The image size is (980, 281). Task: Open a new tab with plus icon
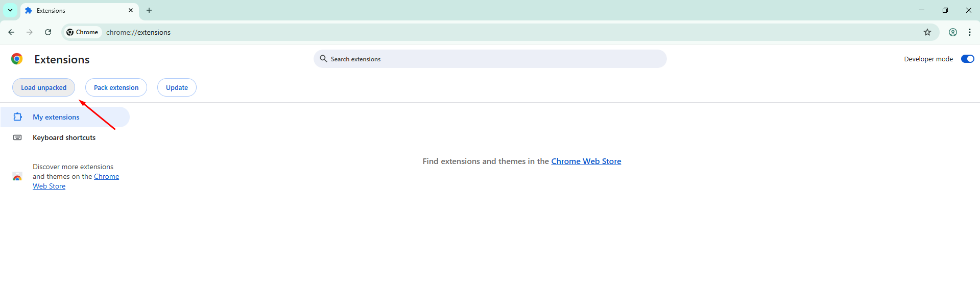pos(149,10)
